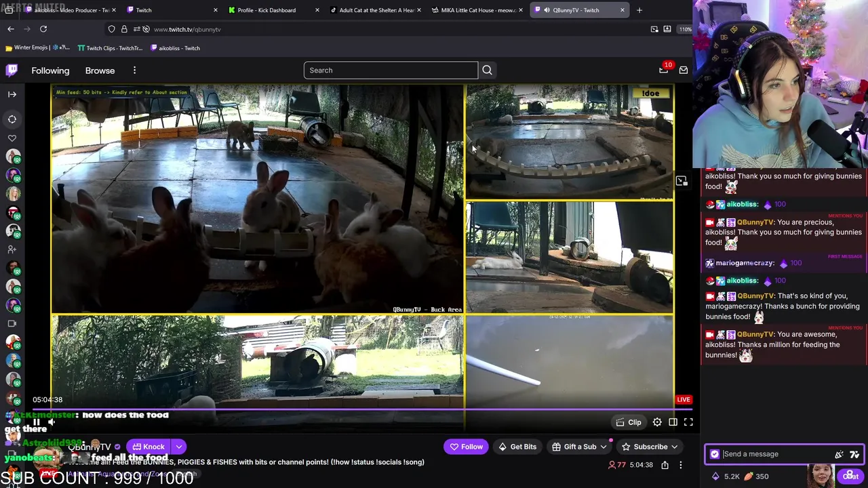Open the Browse tab
868x488 pixels.
(x=100, y=70)
